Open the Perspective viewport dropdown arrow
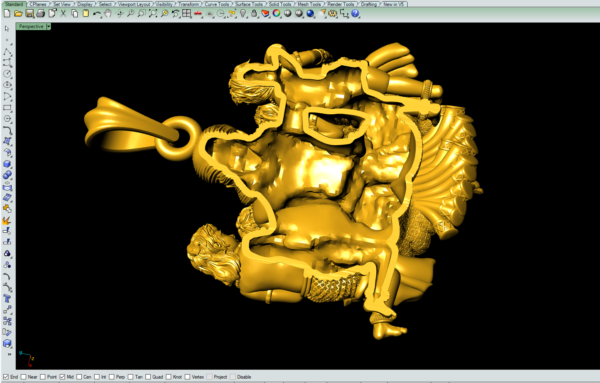Screen dimensions: 600x383 tap(48, 26)
